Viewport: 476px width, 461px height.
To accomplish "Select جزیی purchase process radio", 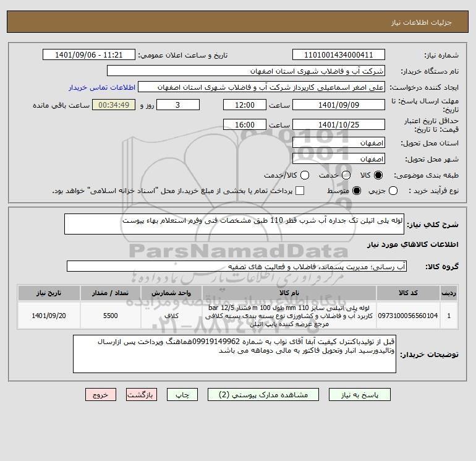I will (x=393, y=191).
